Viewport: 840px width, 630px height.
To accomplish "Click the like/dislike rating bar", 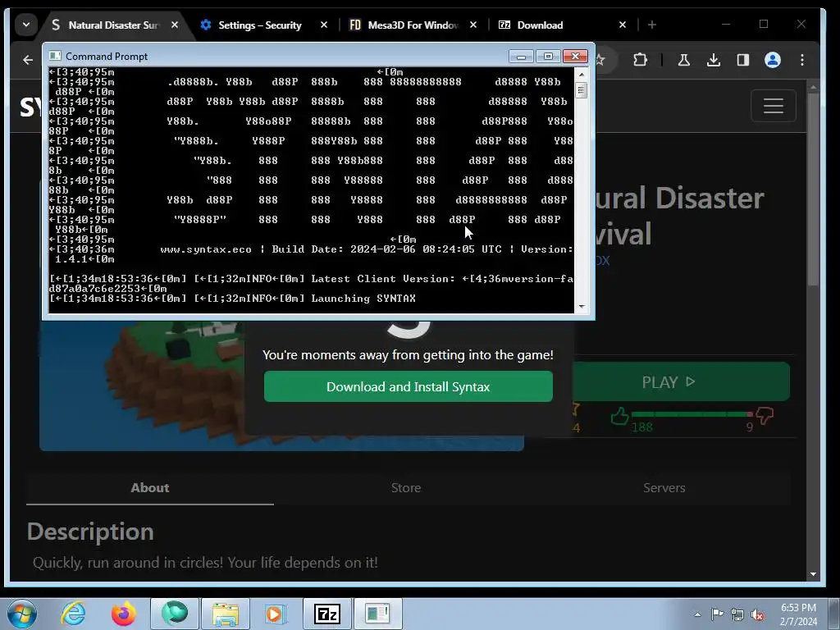I will (x=692, y=414).
